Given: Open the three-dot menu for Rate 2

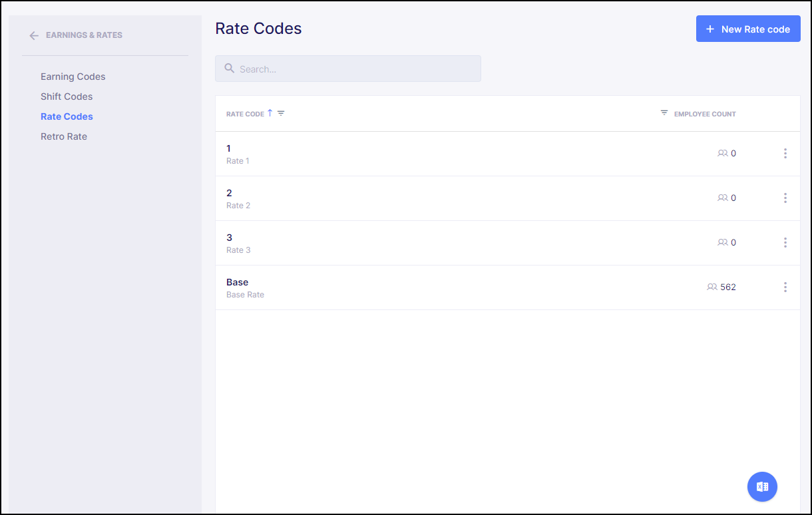Looking at the screenshot, I should coord(785,198).
